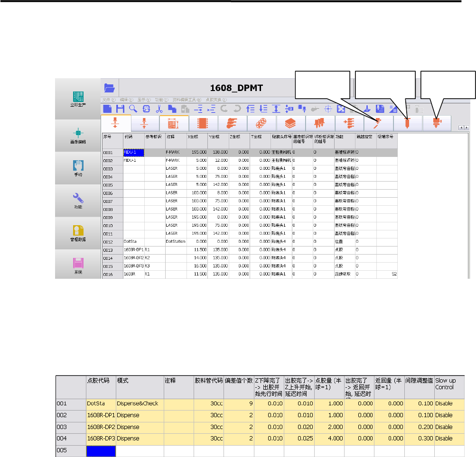
Task: Click the vertical double-arrow spacing icon
Action: pos(276,109)
